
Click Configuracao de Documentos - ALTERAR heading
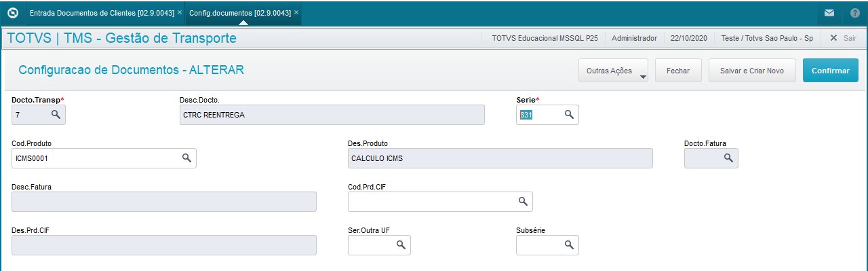coord(131,70)
